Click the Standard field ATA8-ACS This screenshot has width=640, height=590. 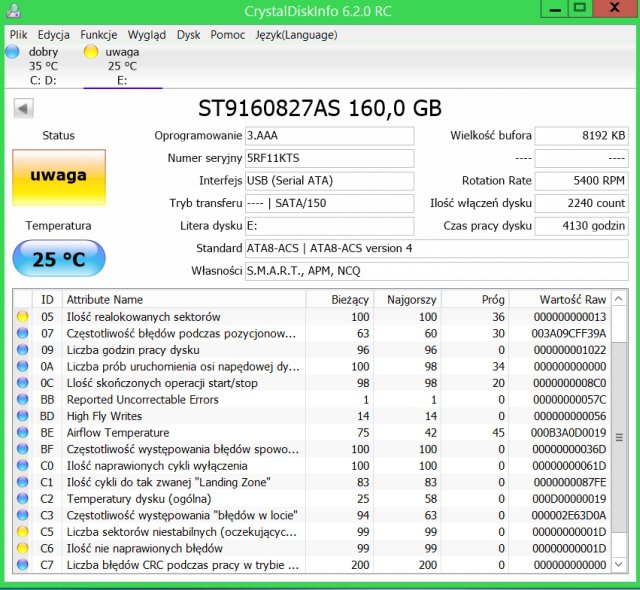pos(437,248)
